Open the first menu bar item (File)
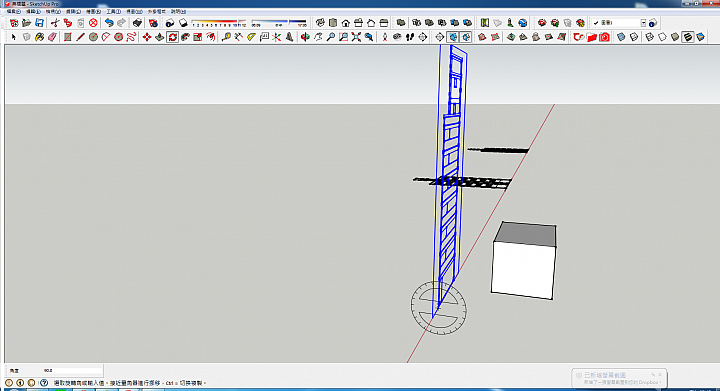Screen dimensions: 720x391 click(x=13, y=11)
